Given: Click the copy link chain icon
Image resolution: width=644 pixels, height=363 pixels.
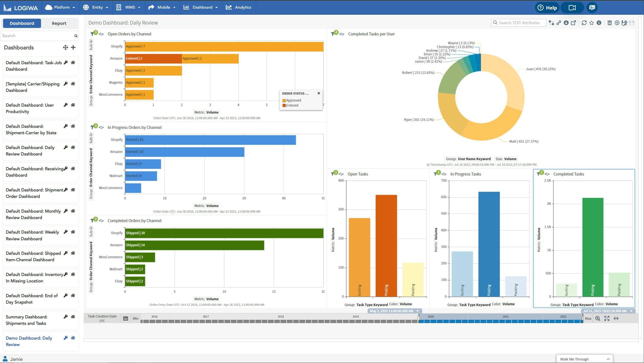Looking at the screenshot, I should (559, 23).
